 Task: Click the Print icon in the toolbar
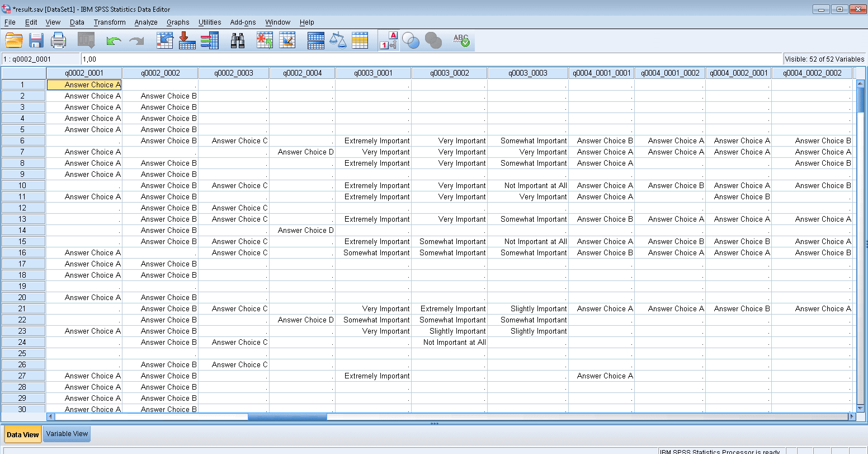pos(59,40)
